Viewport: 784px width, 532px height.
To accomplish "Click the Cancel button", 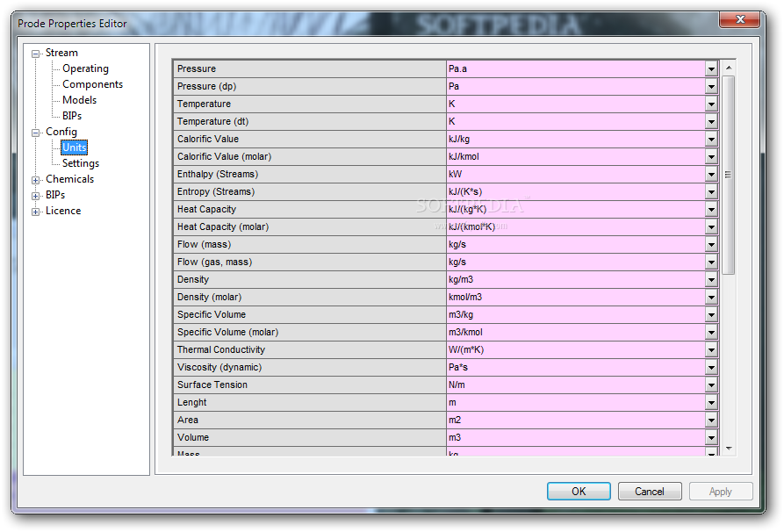I will [650, 492].
